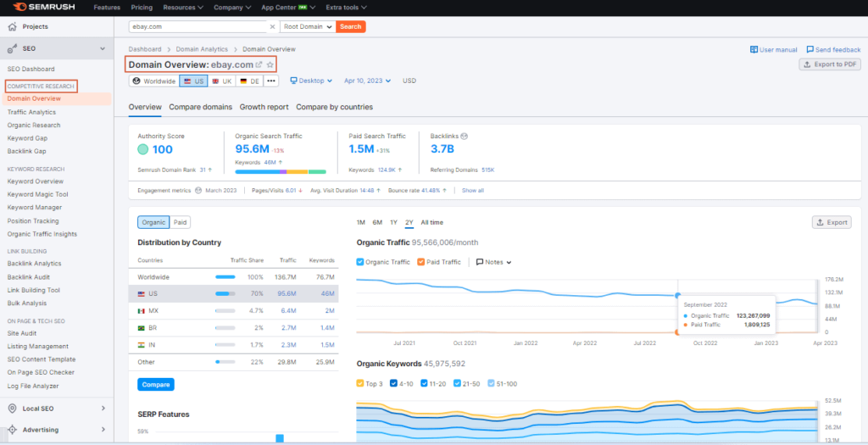Click the green Authority Score circle
This screenshot has height=445, width=868.
(142, 149)
